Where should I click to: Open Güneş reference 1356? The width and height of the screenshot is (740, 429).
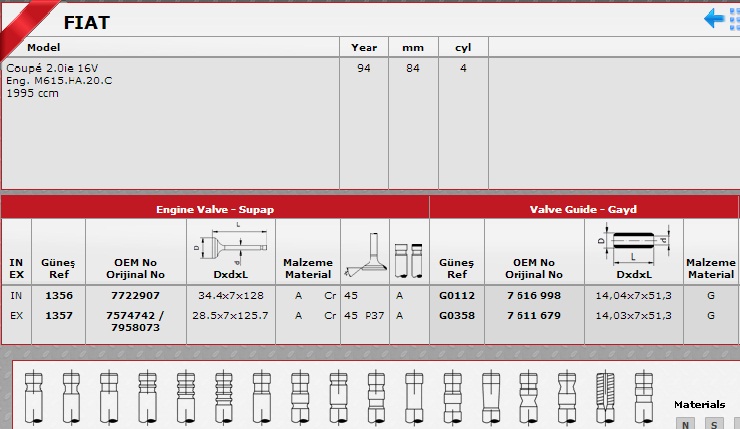(x=58, y=296)
